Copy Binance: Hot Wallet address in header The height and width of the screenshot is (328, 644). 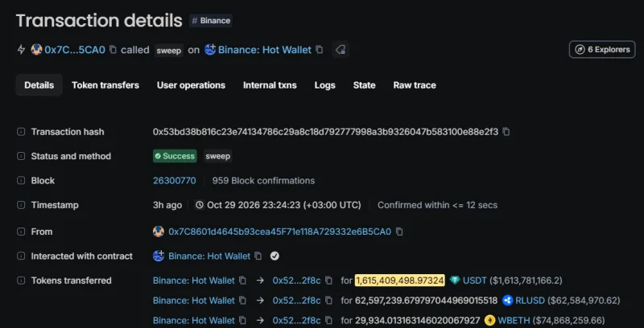(x=319, y=50)
